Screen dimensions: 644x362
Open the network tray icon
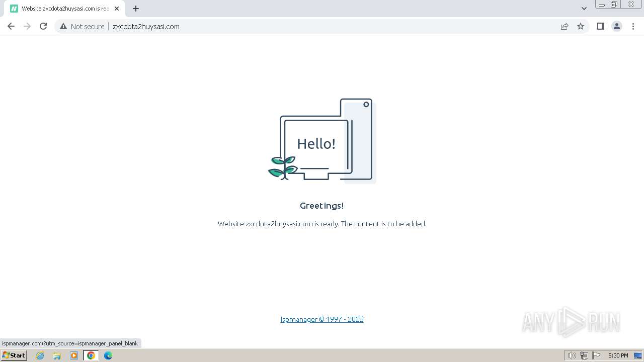[x=584, y=355]
